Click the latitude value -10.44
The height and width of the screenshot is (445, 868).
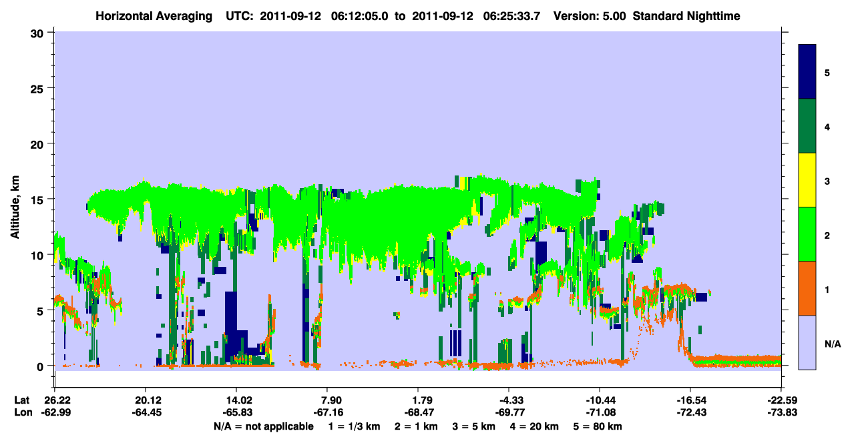click(600, 400)
